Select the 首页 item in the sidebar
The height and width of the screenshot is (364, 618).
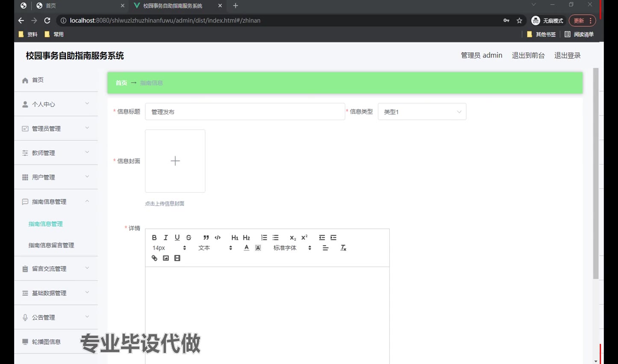click(x=38, y=80)
